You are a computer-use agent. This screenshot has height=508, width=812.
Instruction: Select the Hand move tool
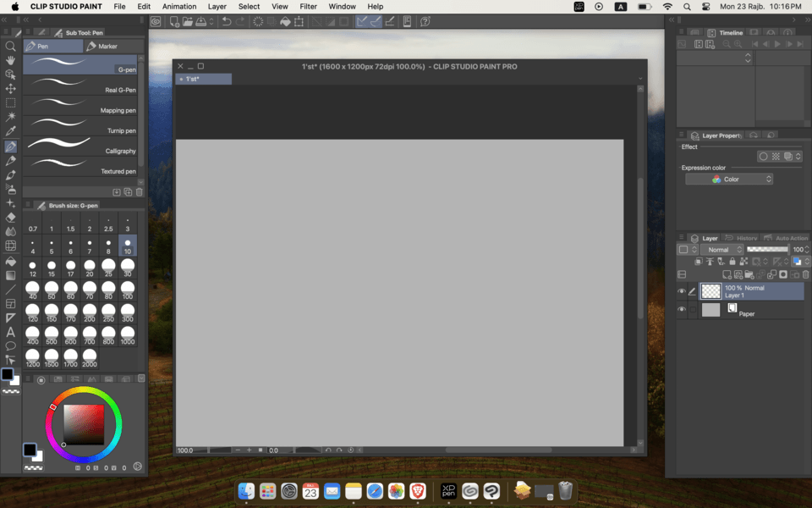coord(10,61)
